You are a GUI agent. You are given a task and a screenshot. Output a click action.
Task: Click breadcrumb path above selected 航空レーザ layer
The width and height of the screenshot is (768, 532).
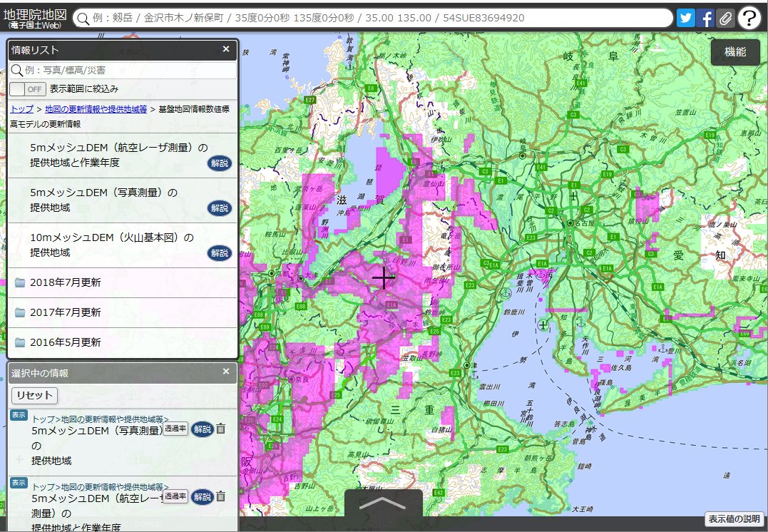[x=101, y=487]
